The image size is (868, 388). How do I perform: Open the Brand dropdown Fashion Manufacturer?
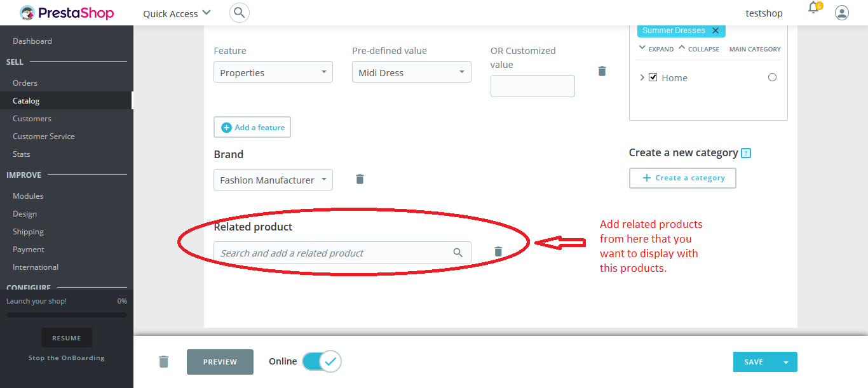coord(273,180)
